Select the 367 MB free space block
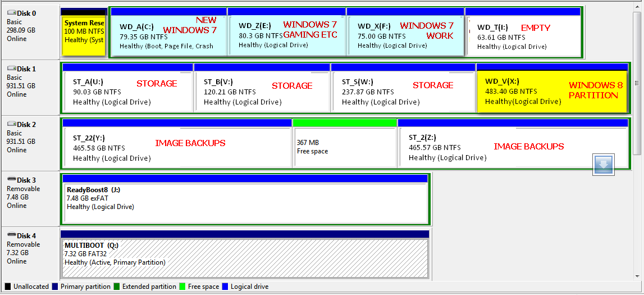Image resolution: width=644 pixels, height=295 pixels. 345,147
